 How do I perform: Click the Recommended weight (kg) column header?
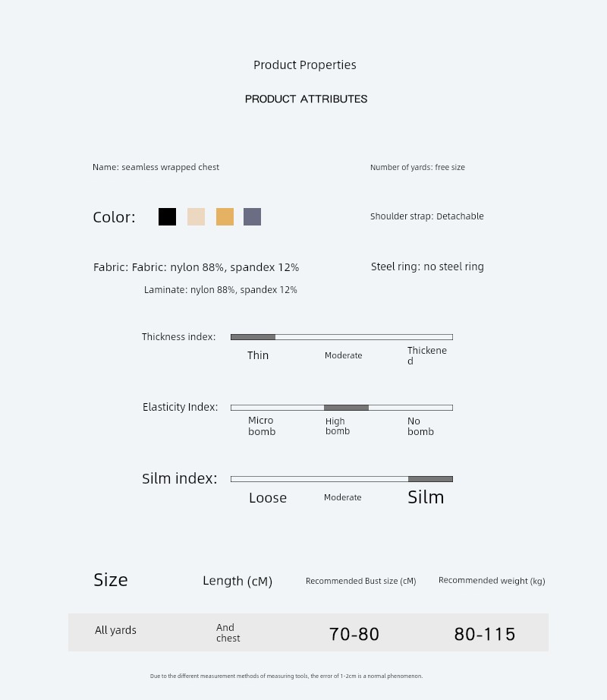point(492,581)
